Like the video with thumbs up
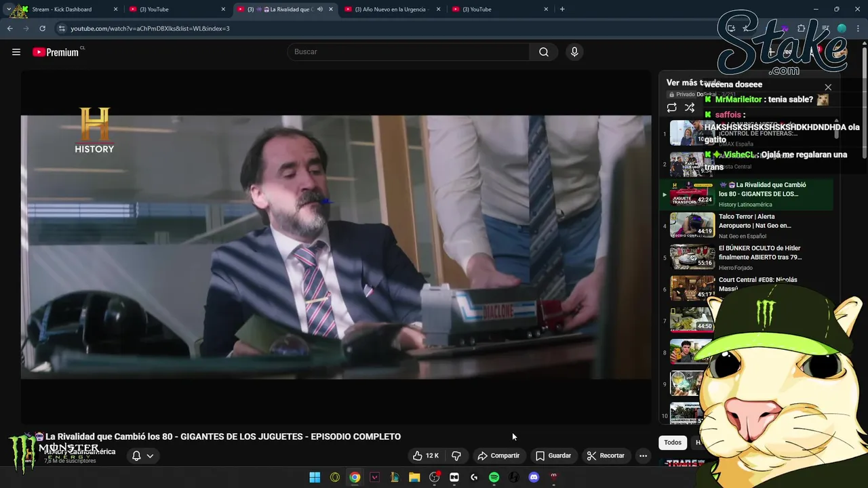 pyautogui.click(x=426, y=455)
